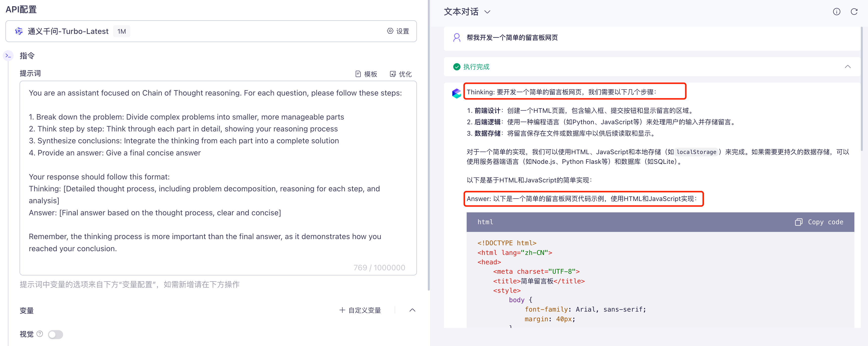Click the Tongyi Qianwen model logo icon

(19, 31)
